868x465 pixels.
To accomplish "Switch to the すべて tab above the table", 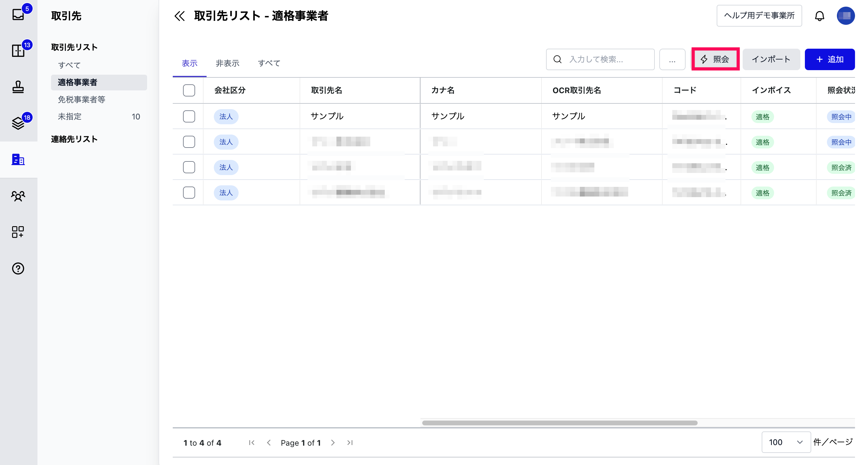I will click(x=269, y=63).
